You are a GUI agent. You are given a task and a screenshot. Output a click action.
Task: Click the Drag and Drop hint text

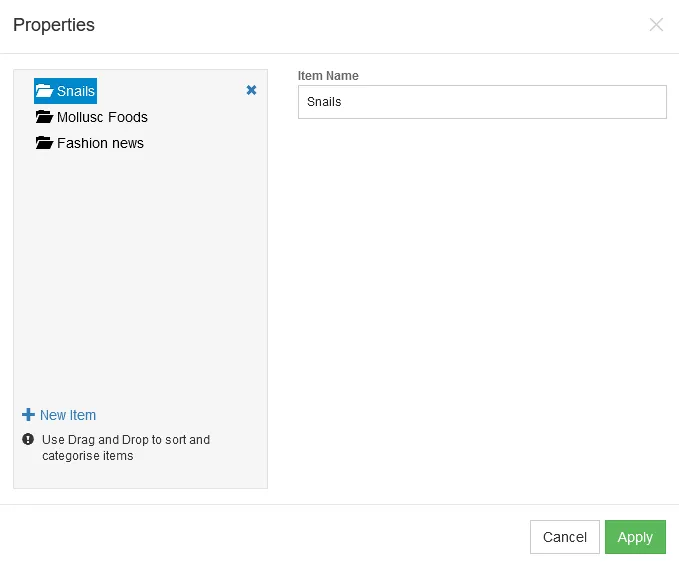(126, 447)
